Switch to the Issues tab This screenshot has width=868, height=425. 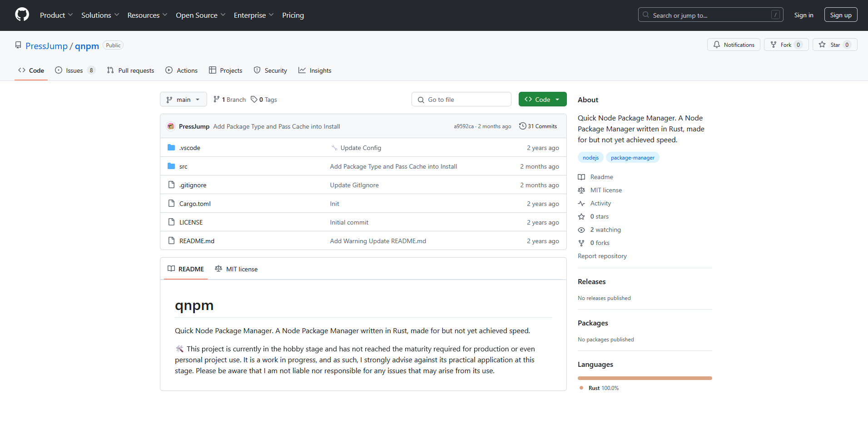(x=74, y=70)
